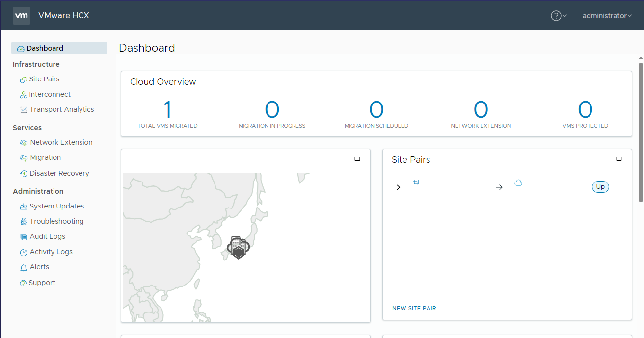Click the Activity Logs clock icon
The width and height of the screenshot is (644, 338).
24,252
